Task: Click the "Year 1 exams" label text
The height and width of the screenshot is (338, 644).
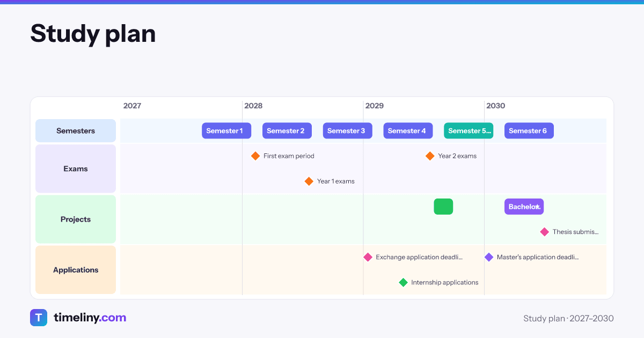Action: click(336, 181)
